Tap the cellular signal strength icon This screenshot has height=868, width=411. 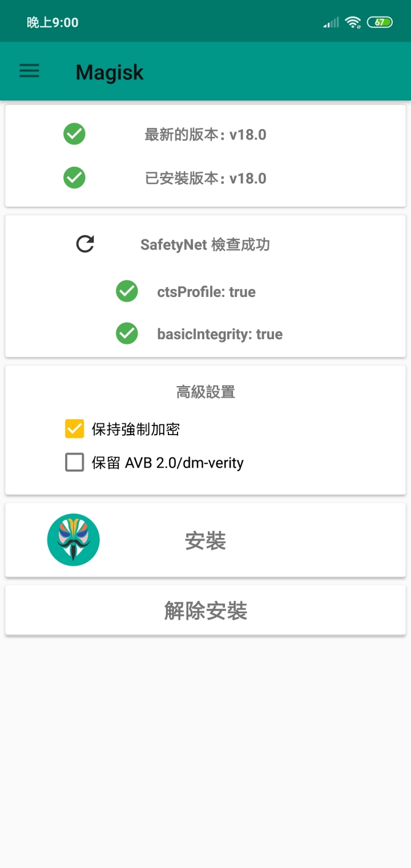[331, 22]
